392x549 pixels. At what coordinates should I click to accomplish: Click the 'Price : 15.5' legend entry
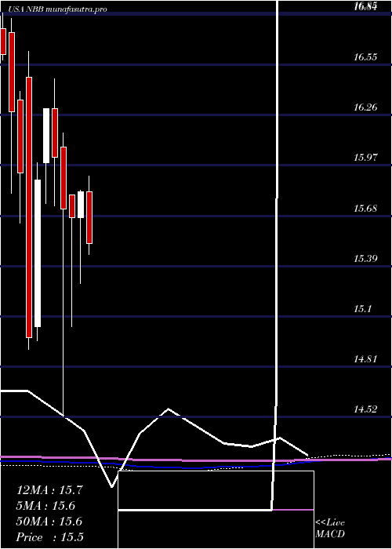coord(49,537)
